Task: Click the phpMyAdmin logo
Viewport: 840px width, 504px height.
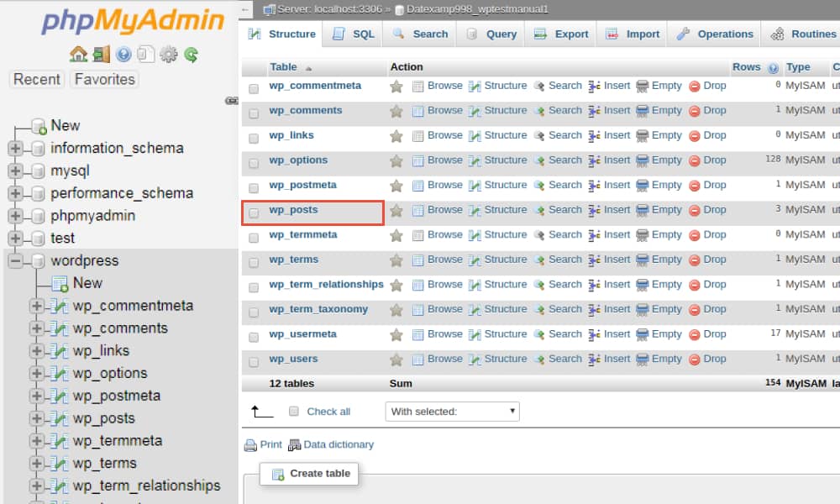Action: click(133, 22)
